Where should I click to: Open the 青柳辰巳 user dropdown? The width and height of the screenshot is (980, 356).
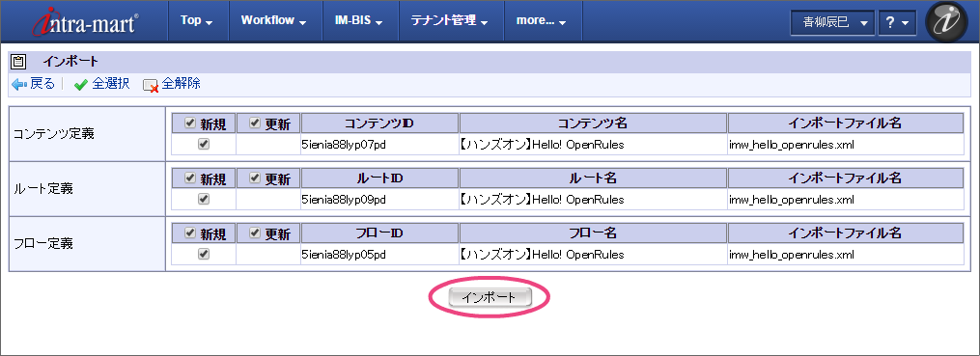coord(832,22)
